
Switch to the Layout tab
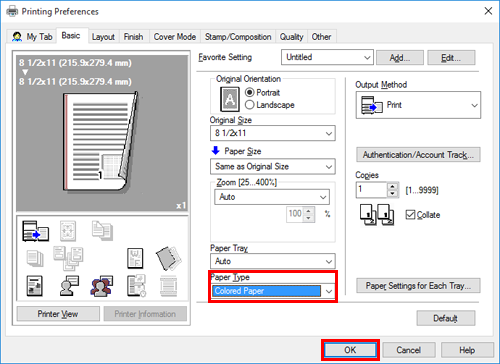pos(103,37)
